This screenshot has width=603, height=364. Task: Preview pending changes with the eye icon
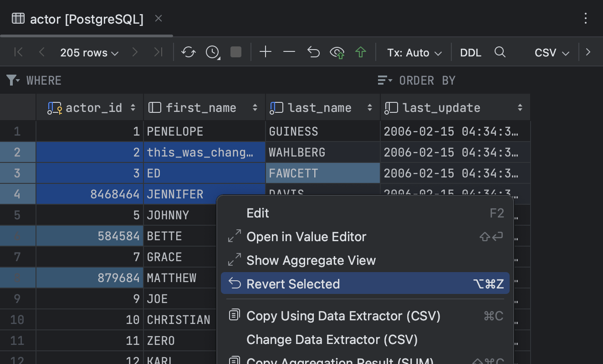pyautogui.click(x=337, y=52)
